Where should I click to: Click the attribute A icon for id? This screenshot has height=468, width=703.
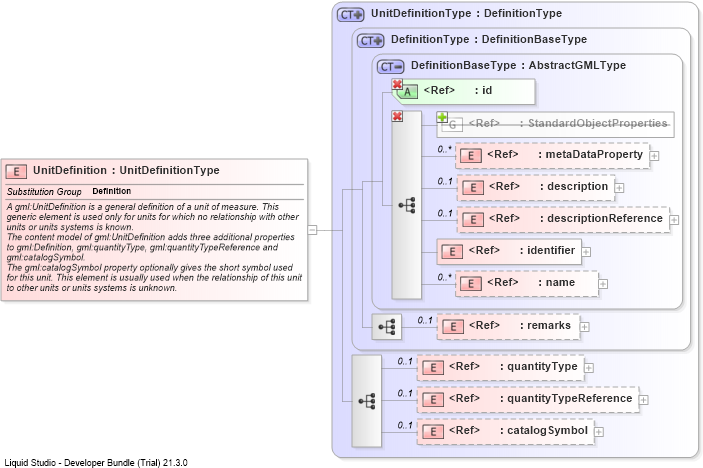point(407,92)
